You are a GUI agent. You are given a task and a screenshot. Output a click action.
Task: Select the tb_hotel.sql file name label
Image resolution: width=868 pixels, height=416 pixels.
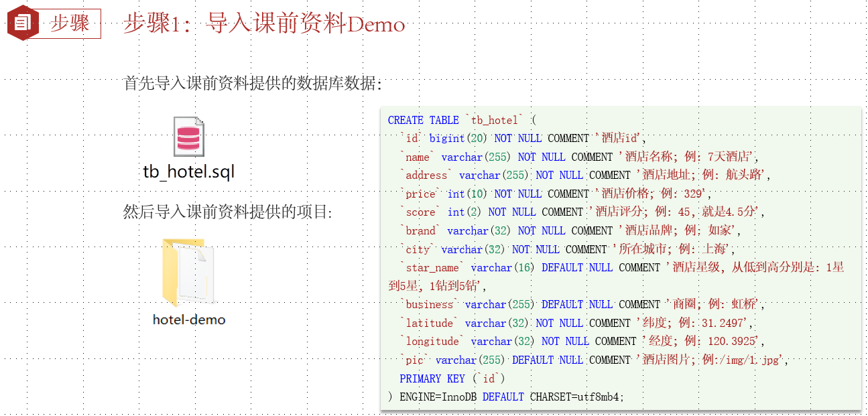[189, 171]
